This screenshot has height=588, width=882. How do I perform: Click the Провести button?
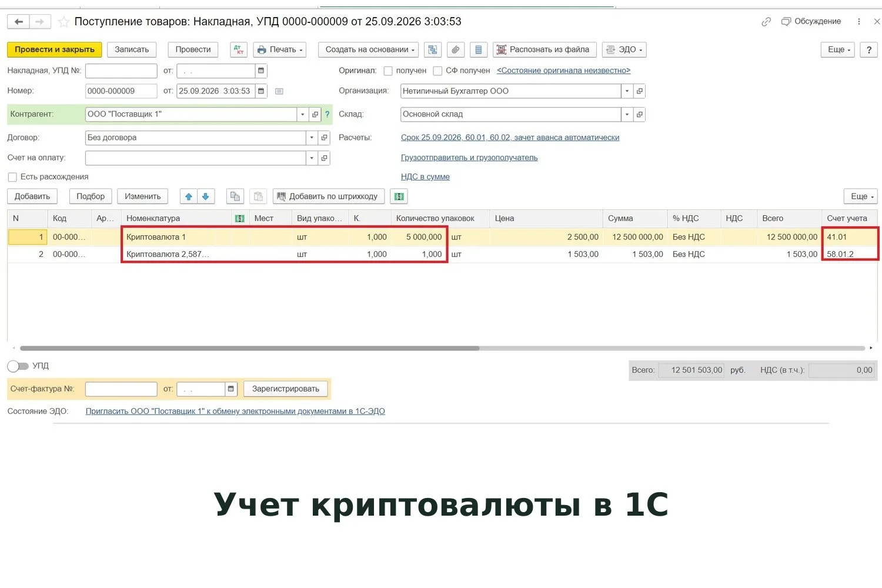(x=193, y=50)
